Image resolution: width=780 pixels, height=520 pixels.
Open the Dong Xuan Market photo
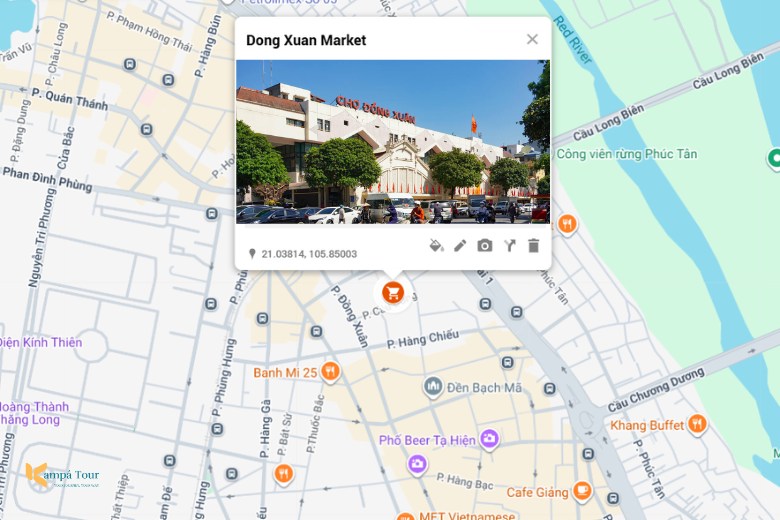pos(392,142)
